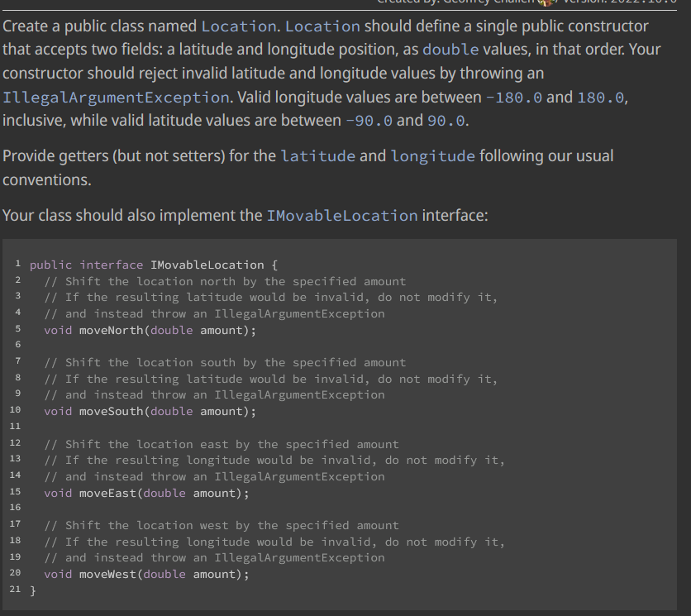691x616 pixels.
Task: Click the highlighted double keyword in the first paragraph
Action: 450,50
